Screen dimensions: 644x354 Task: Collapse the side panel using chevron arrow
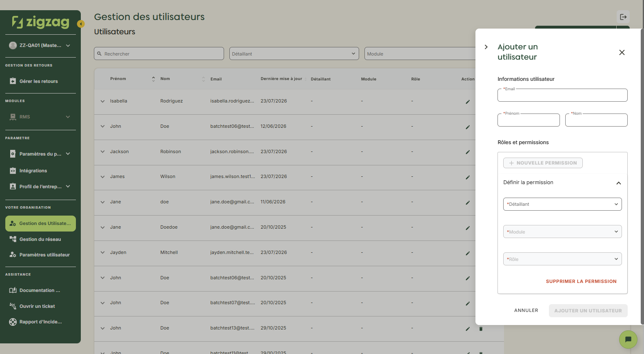coord(486,47)
